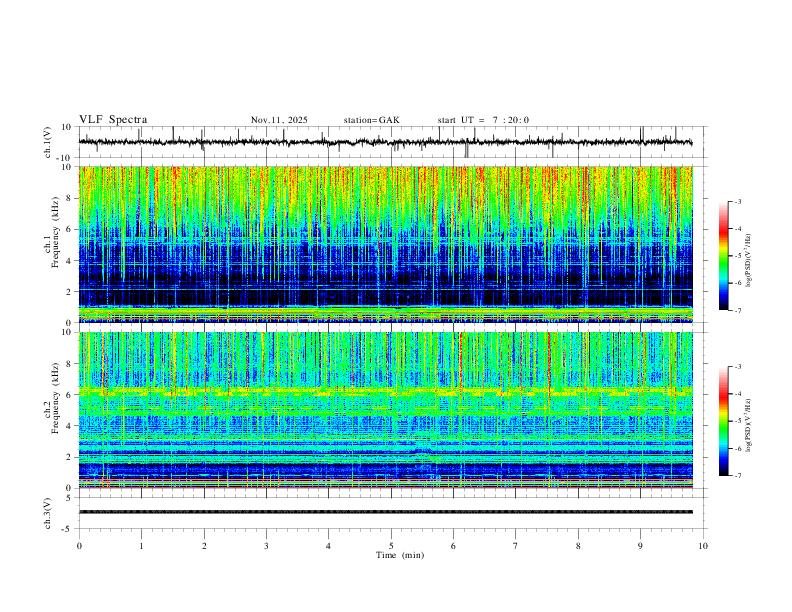The height and width of the screenshot is (612, 792).
Task: Click the log(PSD) label beside ch.1 colorbar
Action: click(748, 261)
